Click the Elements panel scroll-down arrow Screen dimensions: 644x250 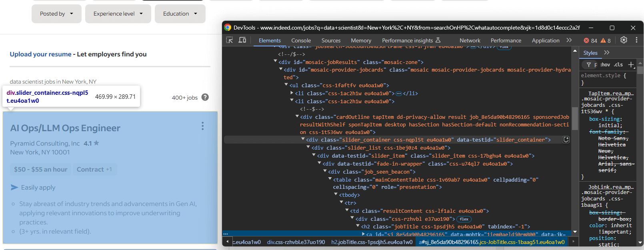pyautogui.click(x=575, y=232)
